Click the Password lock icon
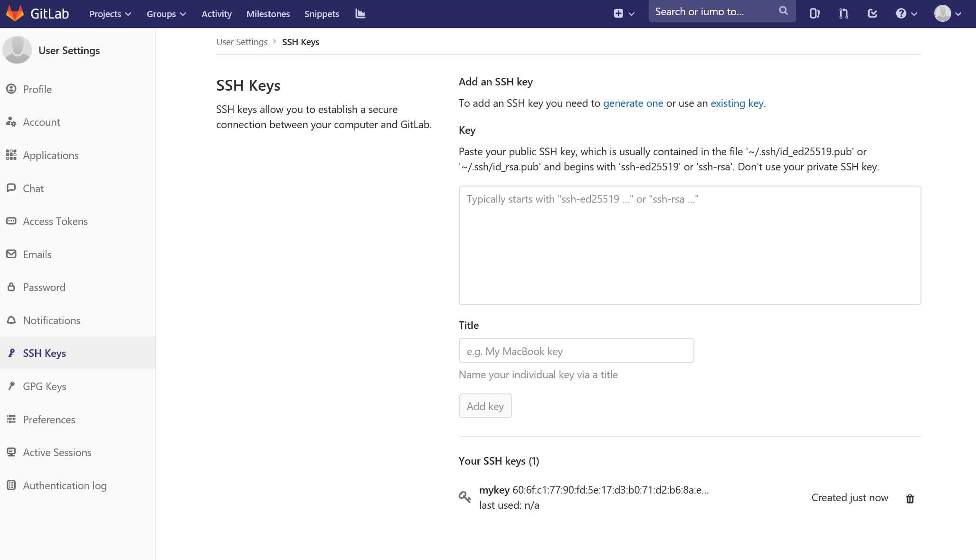 coord(11,287)
